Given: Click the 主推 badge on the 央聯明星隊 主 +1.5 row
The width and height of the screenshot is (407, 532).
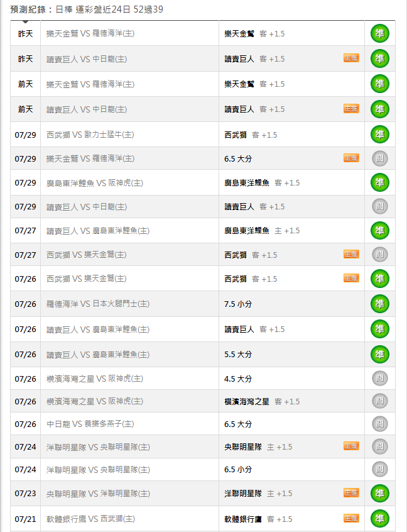Looking at the screenshot, I should [x=351, y=446].
